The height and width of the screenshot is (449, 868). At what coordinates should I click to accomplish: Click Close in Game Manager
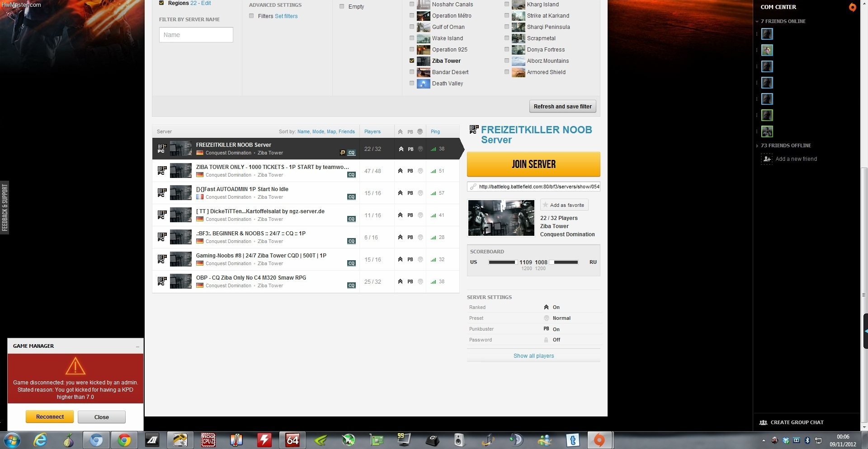[102, 417]
